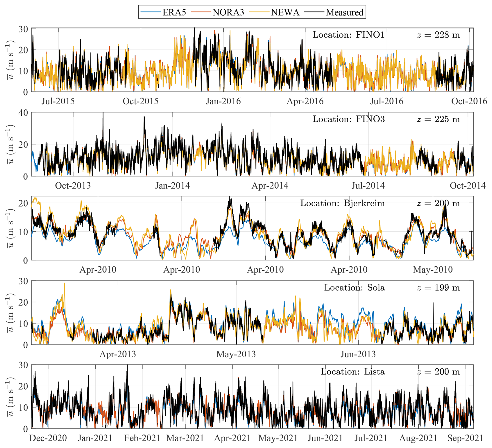Screen dimensions: 492x448
Task: Click the Dec-2020 date tick label
Action: (x=48, y=438)
